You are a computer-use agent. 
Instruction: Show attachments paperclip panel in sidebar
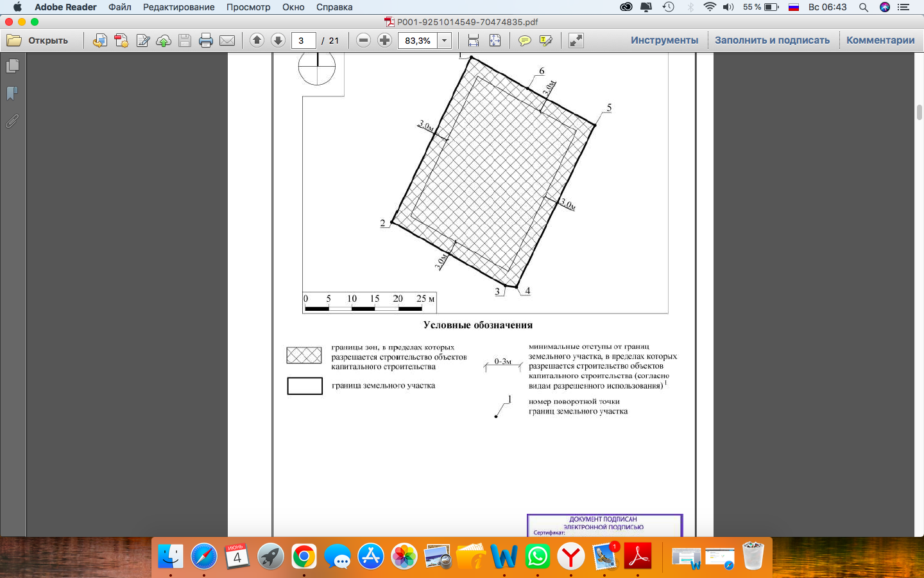pyautogui.click(x=12, y=121)
